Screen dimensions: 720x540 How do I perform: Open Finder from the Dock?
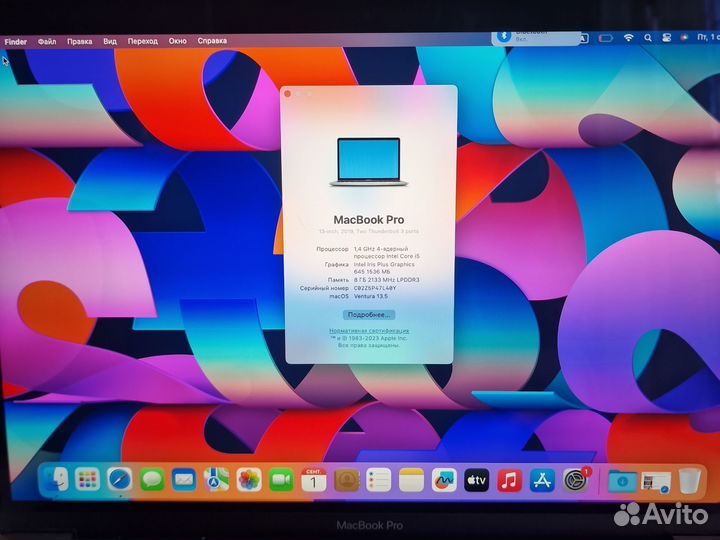click(x=55, y=479)
